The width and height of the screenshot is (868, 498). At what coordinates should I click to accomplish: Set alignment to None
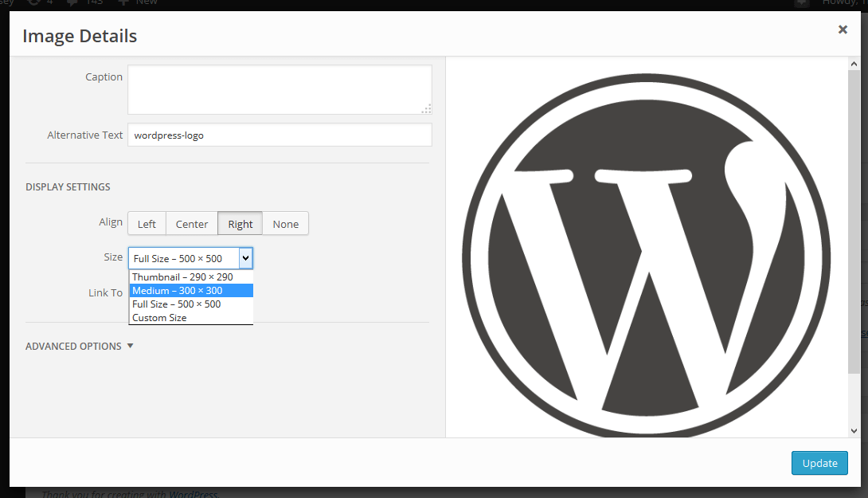pos(286,224)
